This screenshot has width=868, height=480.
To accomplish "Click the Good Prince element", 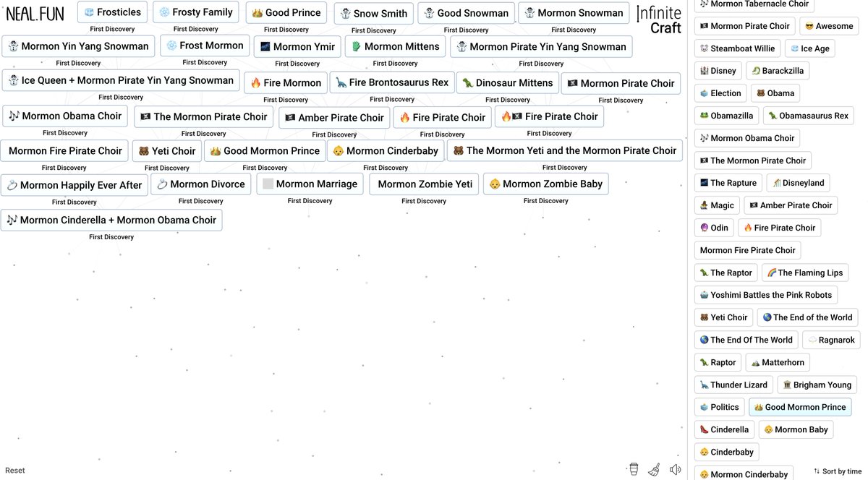I will pyautogui.click(x=286, y=13).
